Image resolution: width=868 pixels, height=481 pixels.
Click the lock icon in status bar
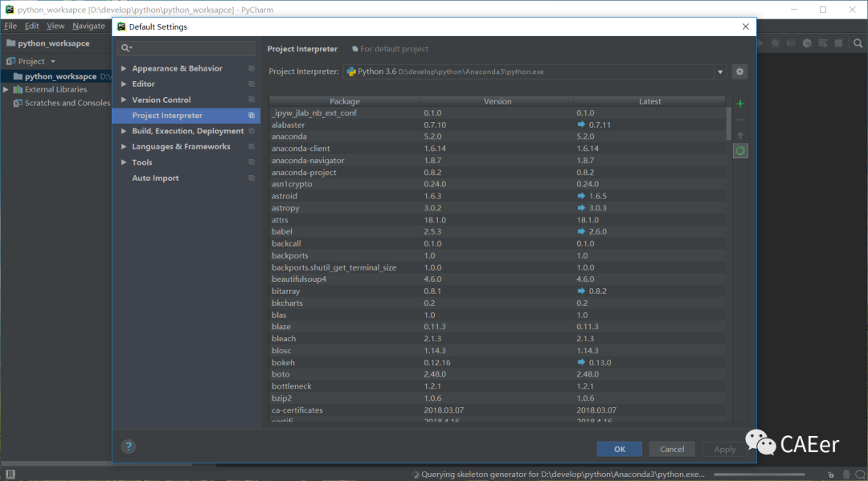click(830, 475)
